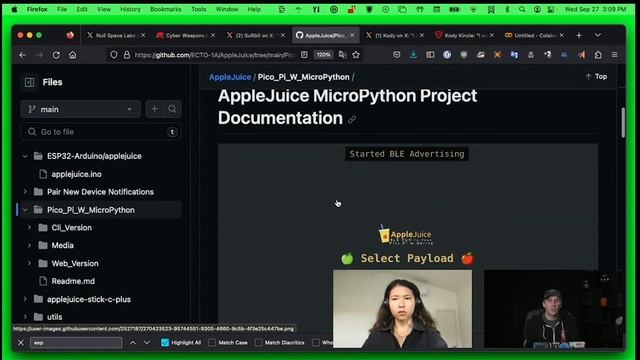Open the Readme.md file

(73, 281)
